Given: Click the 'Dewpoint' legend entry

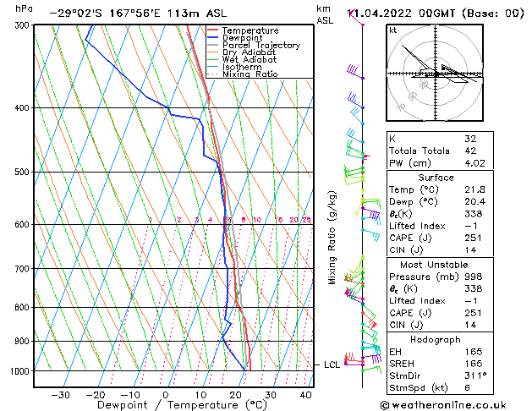Looking at the screenshot, I should click(242, 38).
